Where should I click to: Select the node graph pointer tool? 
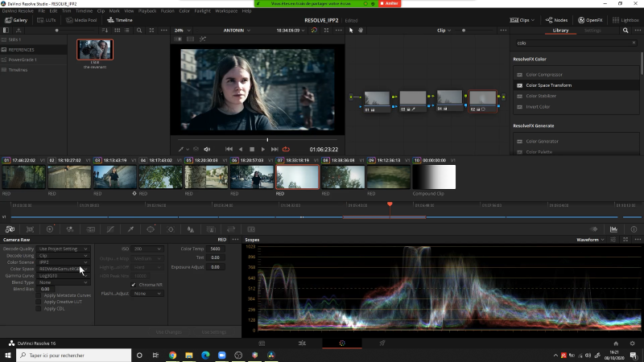351,31
